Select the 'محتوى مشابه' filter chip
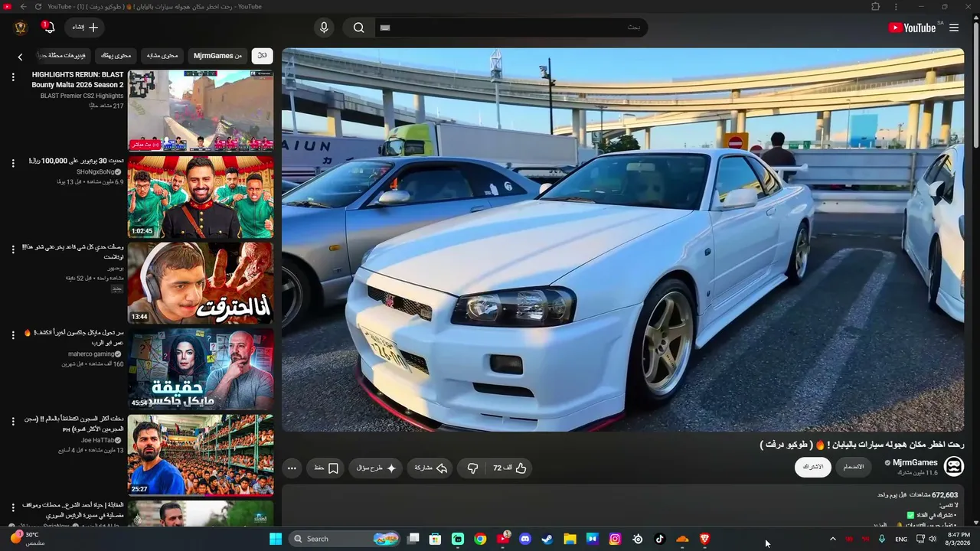The width and height of the screenshot is (980, 551). [162, 56]
